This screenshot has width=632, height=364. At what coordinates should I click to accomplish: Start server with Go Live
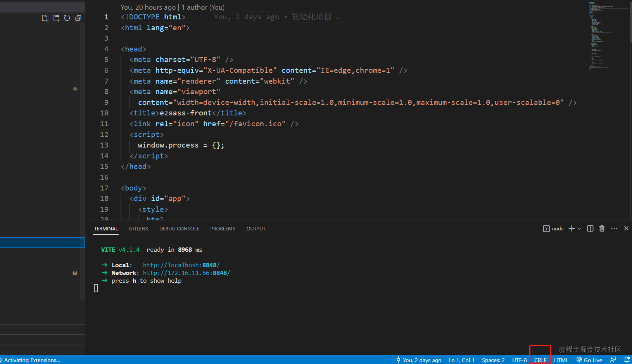[589, 360]
